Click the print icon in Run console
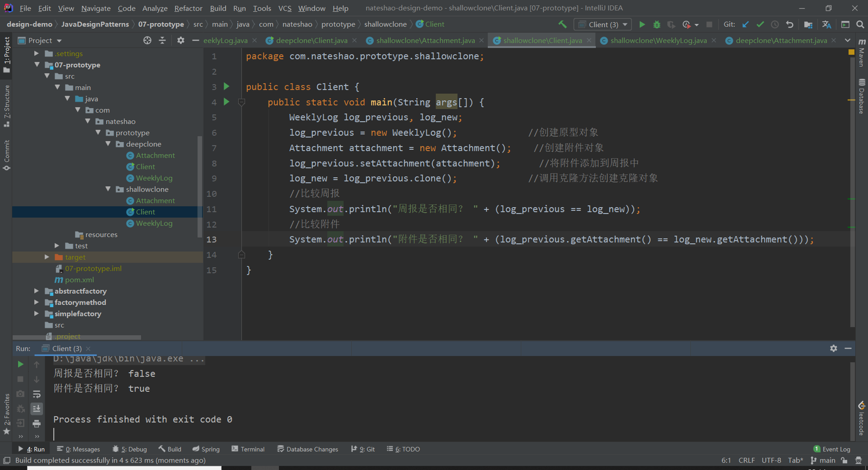 pyautogui.click(x=37, y=423)
